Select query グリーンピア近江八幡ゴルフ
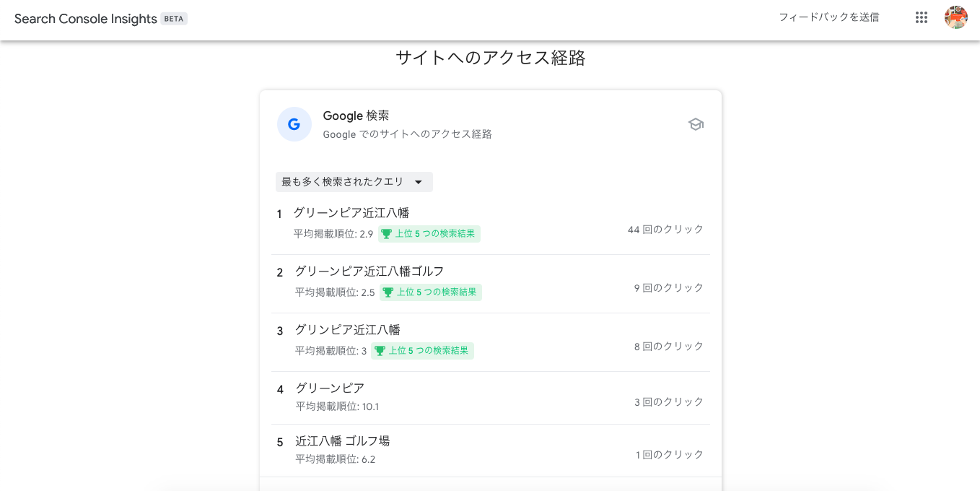 [x=369, y=271]
